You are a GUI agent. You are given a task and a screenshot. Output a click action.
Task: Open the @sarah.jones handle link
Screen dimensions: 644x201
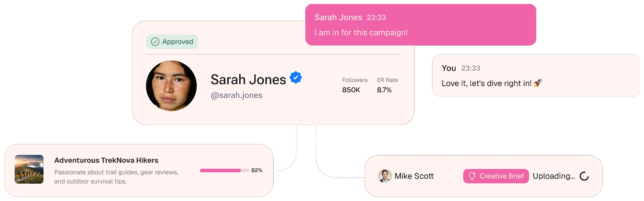[x=236, y=95]
